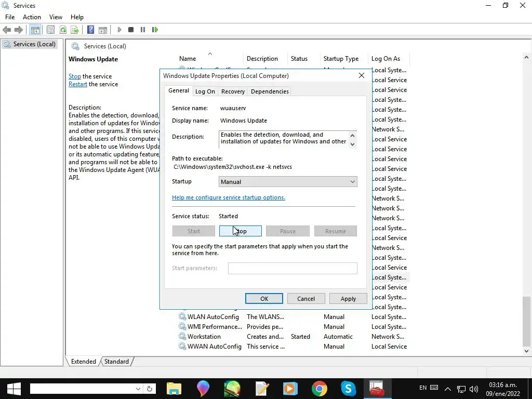Launch Paint 3D from the taskbar

click(203, 389)
